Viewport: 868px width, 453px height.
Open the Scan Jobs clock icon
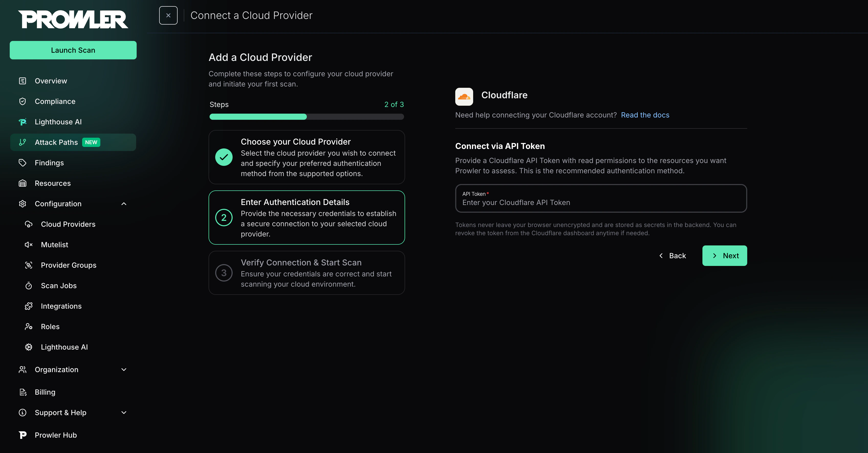(29, 285)
